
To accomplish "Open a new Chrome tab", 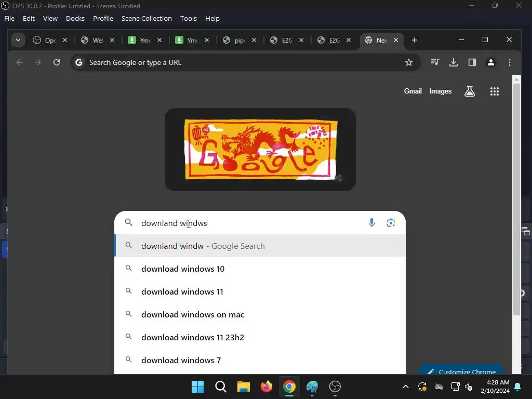I will (x=414, y=40).
